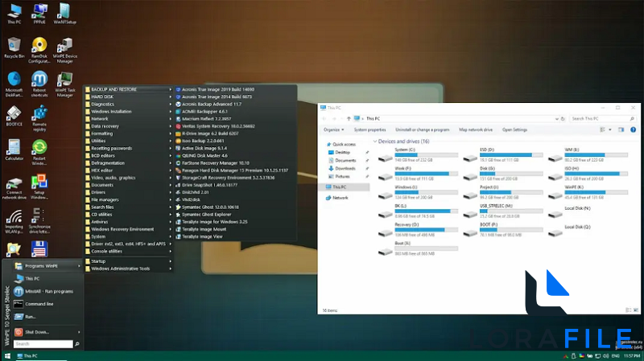Open Restart Windows desktop icon
The height and width of the screenshot is (361, 644).
point(39,152)
